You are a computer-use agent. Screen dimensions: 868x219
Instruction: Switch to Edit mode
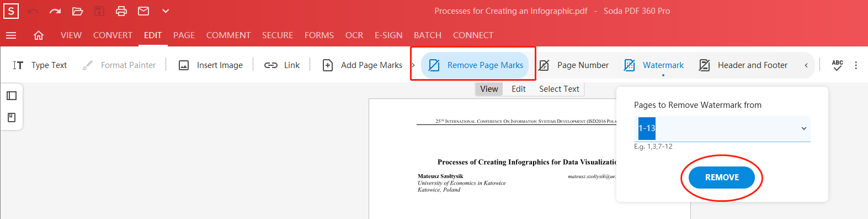[519, 89]
